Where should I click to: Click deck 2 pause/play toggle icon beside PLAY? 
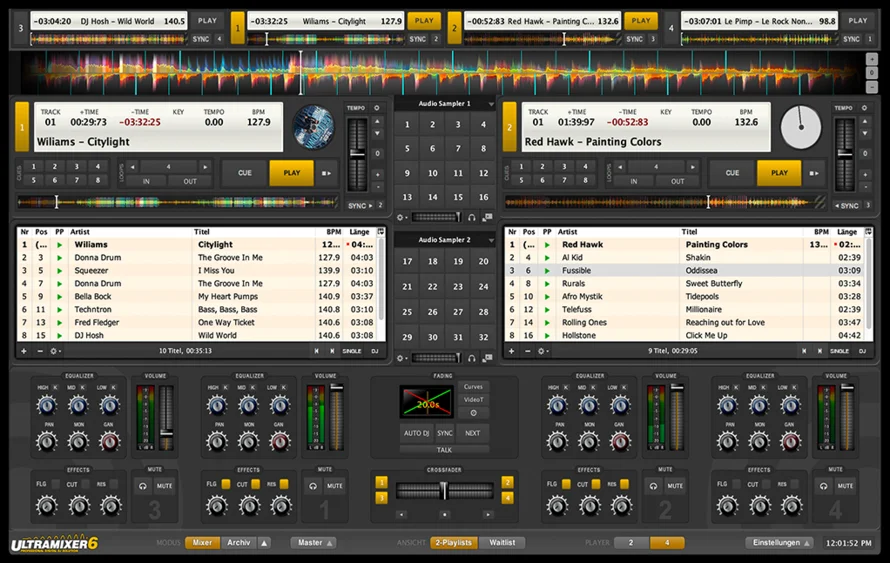click(814, 173)
